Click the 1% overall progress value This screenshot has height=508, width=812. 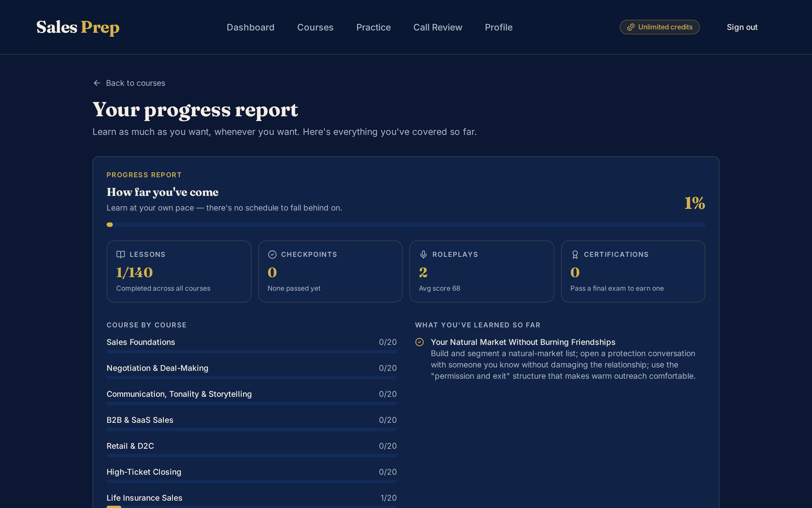pos(694,203)
